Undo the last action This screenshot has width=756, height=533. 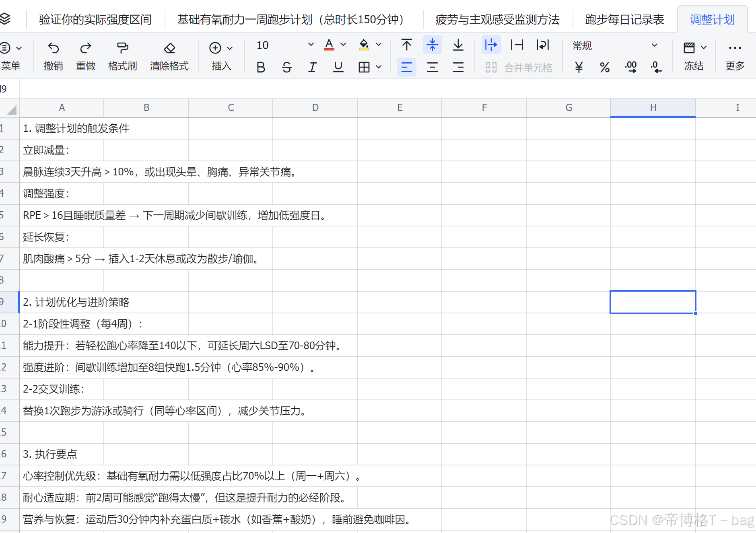pos(54,56)
